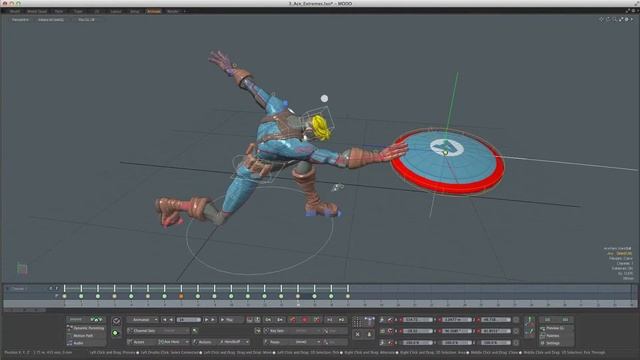
Task: Go to previous keyframe icon
Action: point(269,320)
